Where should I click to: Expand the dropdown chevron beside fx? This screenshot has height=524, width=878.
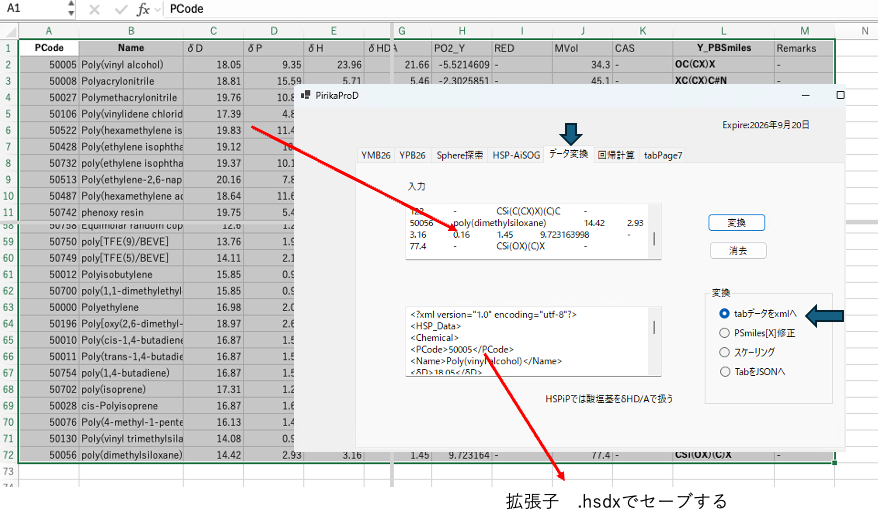pyautogui.click(x=160, y=9)
